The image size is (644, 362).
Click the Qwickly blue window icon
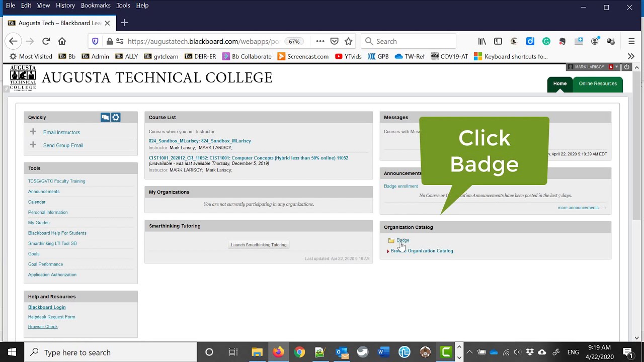105,117
